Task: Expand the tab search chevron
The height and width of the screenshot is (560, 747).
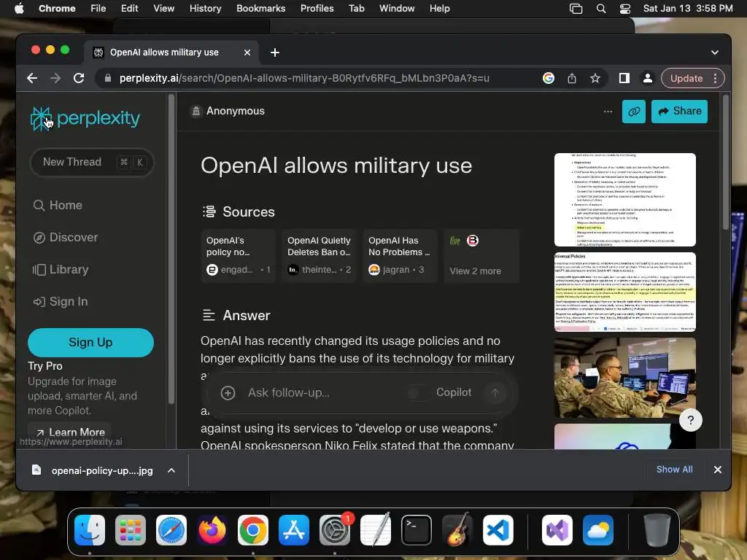Action: tap(715, 52)
